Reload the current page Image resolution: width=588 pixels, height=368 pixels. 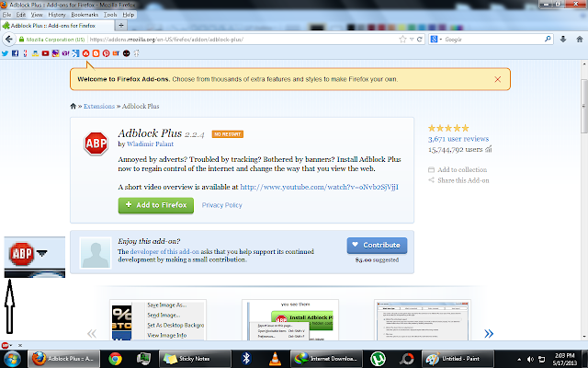[x=420, y=40]
